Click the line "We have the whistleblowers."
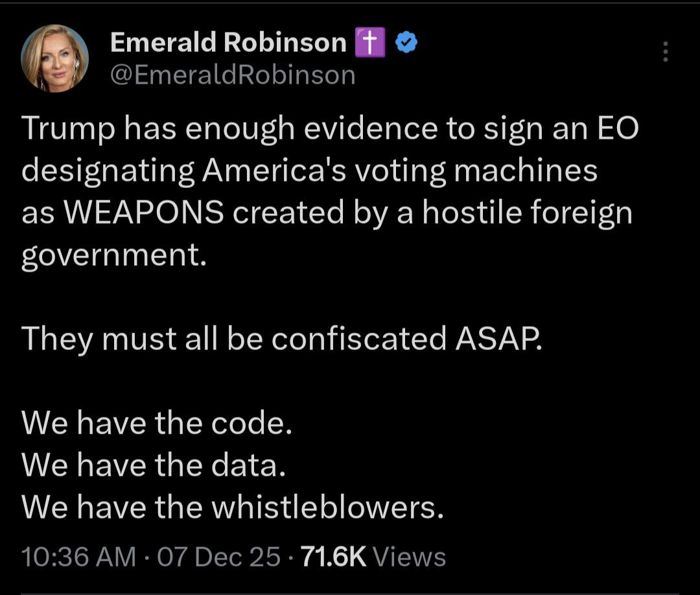This screenshot has height=595, width=700. click(233, 509)
